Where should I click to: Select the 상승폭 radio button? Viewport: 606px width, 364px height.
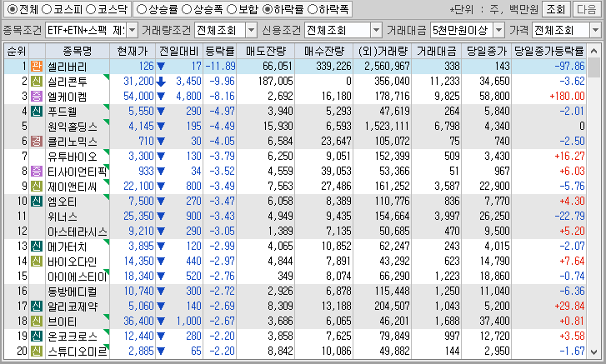(x=187, y=10)
